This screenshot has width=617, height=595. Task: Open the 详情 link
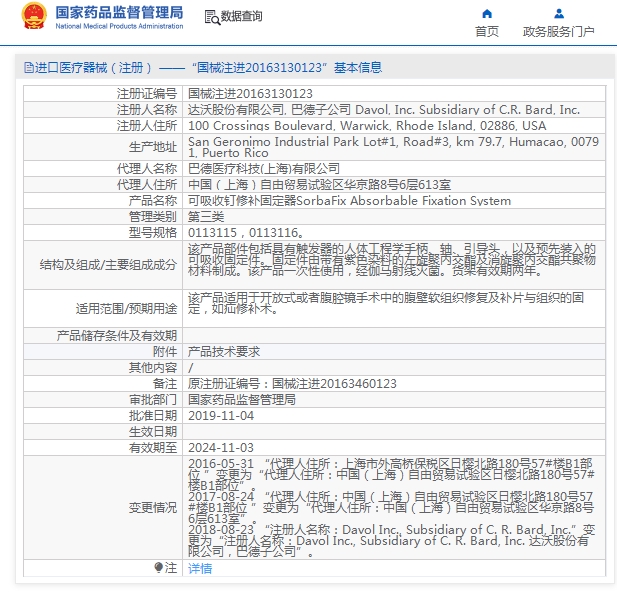click(200, 568)
